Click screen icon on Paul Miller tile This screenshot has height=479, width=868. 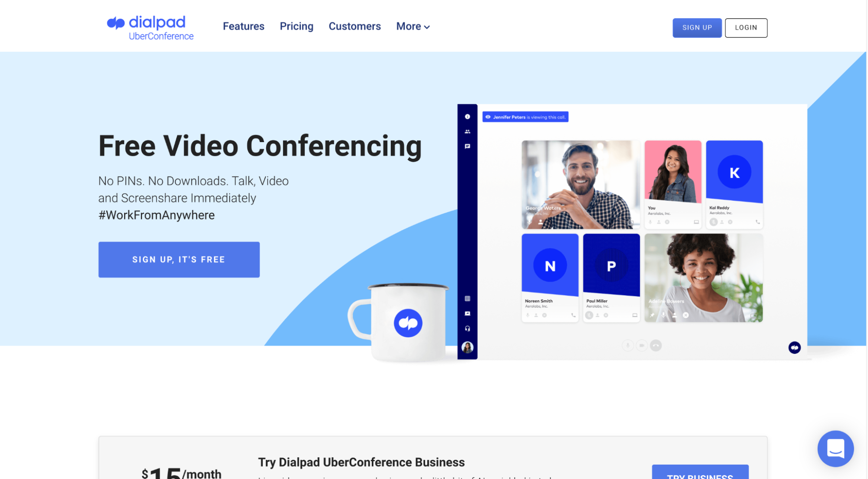[x=634, y=315]
